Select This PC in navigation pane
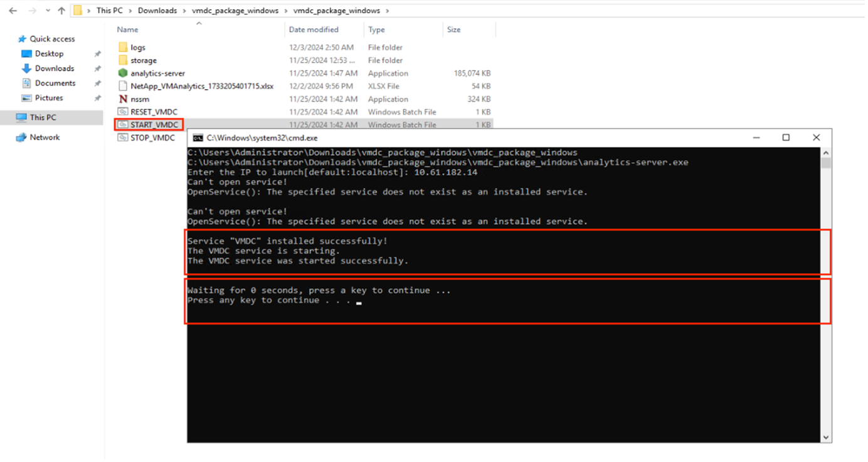 point(43,117)
